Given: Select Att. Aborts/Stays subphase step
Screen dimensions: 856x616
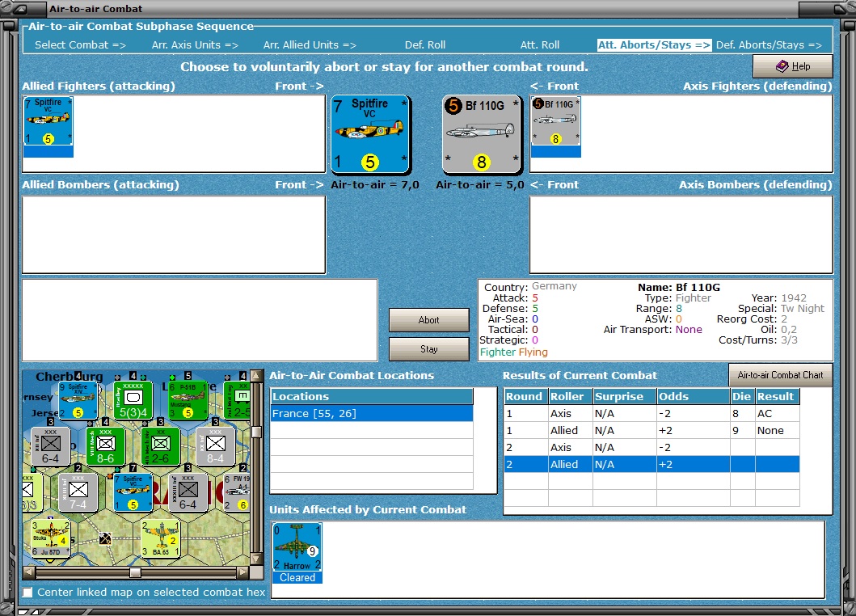Looking at the screenshot, I should click(x=654, y=44).
